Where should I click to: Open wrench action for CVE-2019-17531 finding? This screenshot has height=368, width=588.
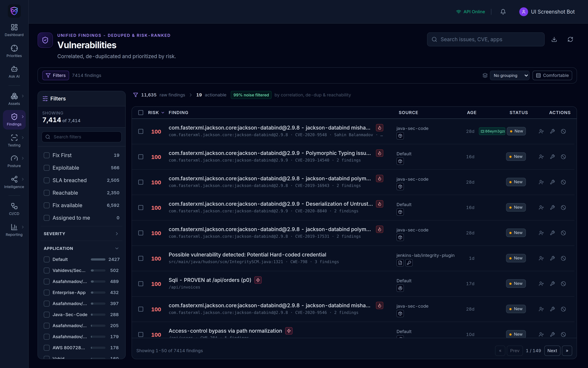click(x=552, y=233)
